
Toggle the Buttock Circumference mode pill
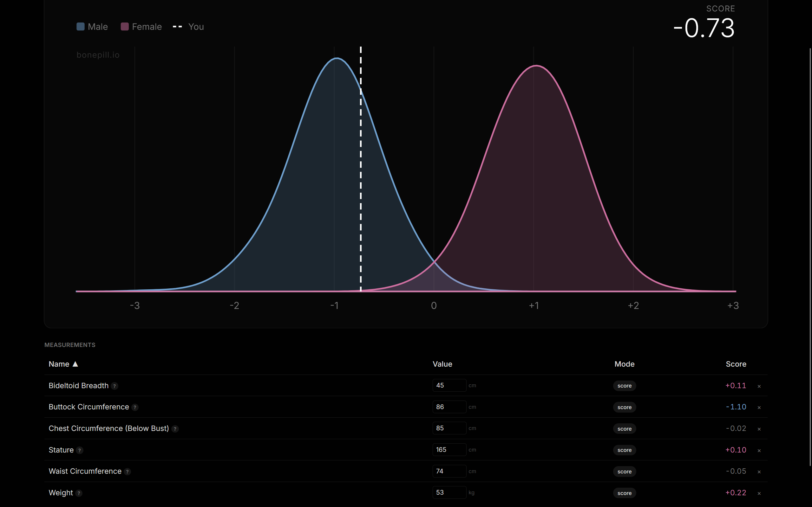pos(624,408)
